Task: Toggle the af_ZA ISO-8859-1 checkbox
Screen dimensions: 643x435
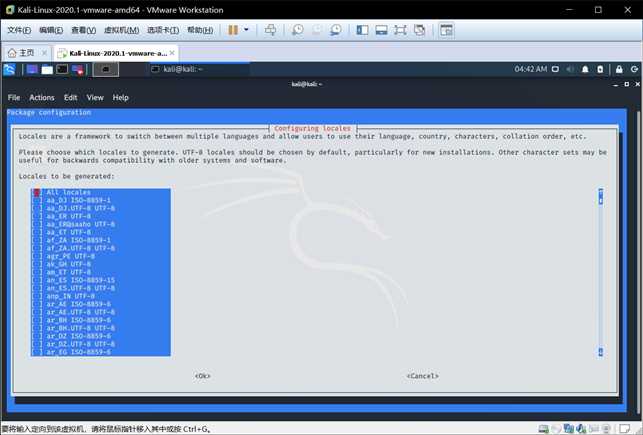Action: pyautogui.click(x=37, y=240)
